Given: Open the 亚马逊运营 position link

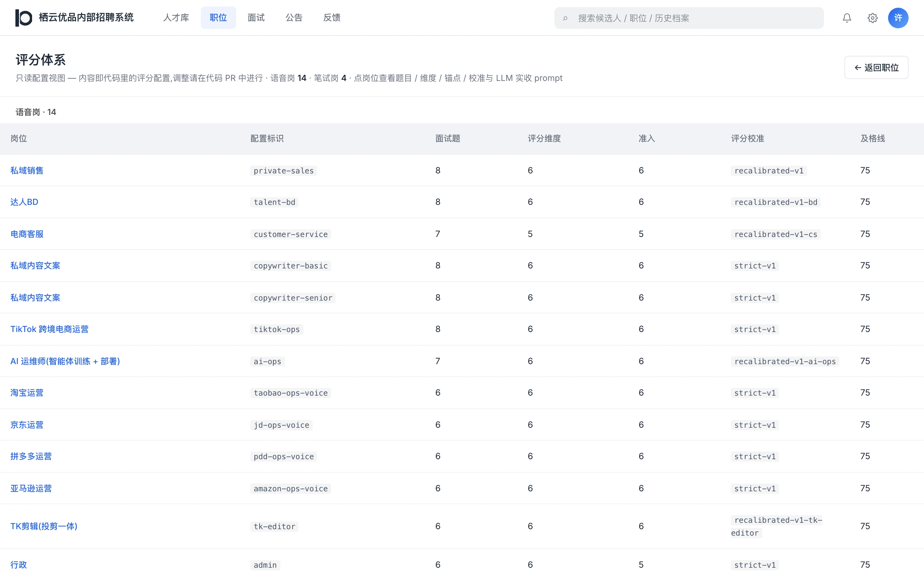Looking at the screenshot, I should click(x=31, y=488).
